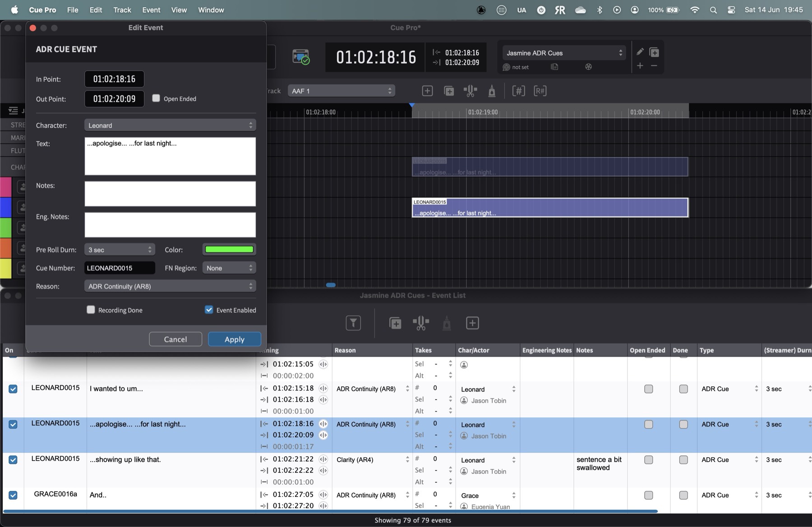This screenshot has height=527, width=812.
Task: Open the Clarity (AR4) reason dropdown in event list
Action: (x=372, y=460)
